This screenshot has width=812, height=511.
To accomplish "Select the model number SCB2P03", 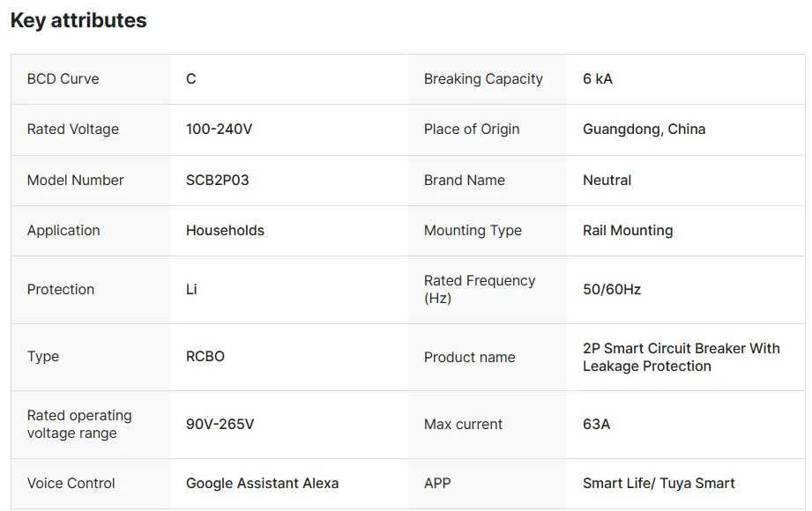I will click(217, 181).
